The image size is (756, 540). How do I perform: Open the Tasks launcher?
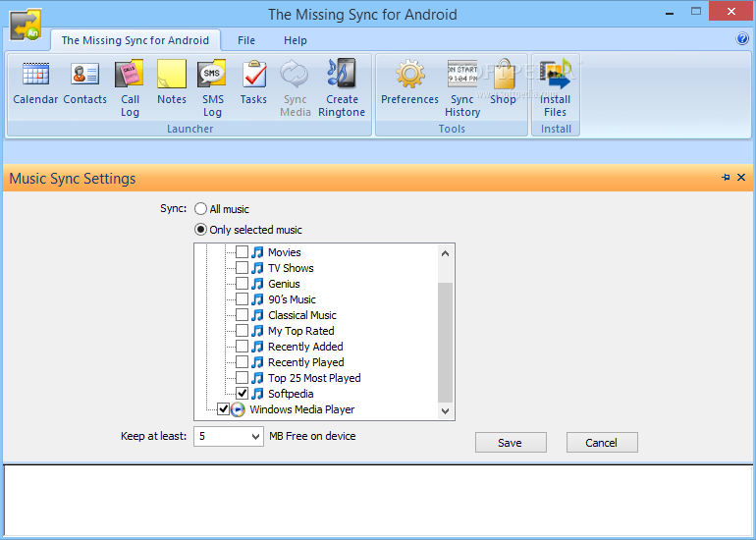point(253,83)
